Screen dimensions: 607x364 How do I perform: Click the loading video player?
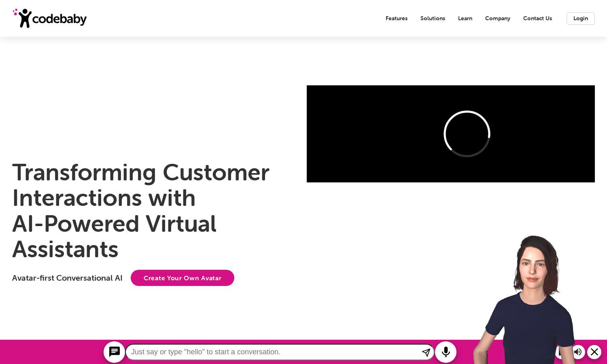pyautogui.click(x=451, y=134)
